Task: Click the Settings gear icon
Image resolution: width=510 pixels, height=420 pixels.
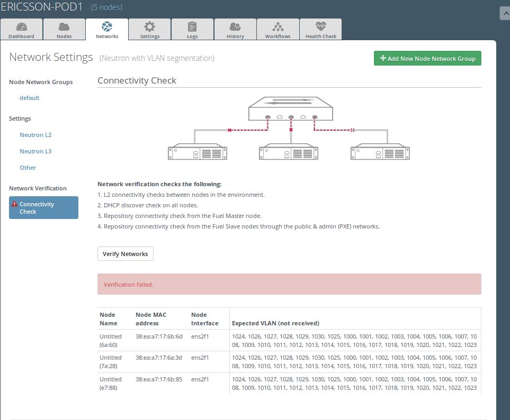Action: click(x=150, y=26)
